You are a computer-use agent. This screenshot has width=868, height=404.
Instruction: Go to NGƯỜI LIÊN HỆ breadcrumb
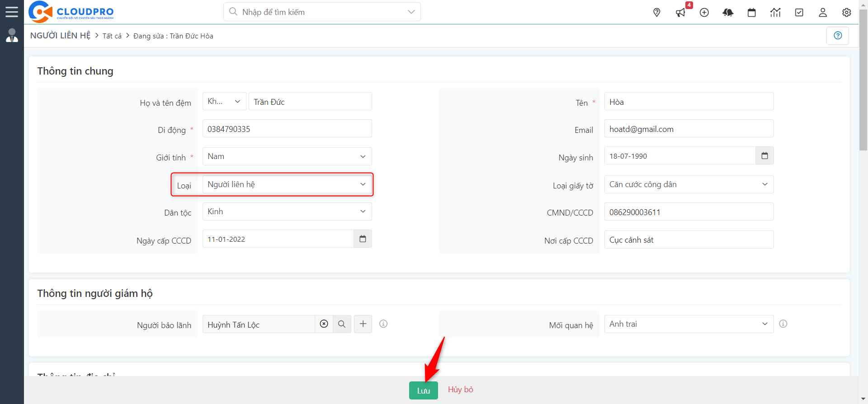coord(60,35)
